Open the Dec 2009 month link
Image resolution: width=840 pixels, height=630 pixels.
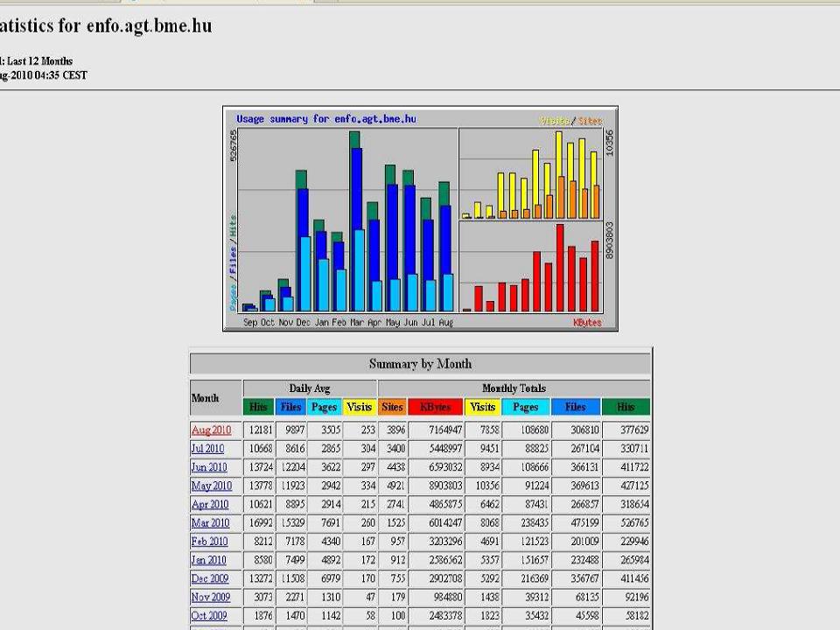point(210,578)
